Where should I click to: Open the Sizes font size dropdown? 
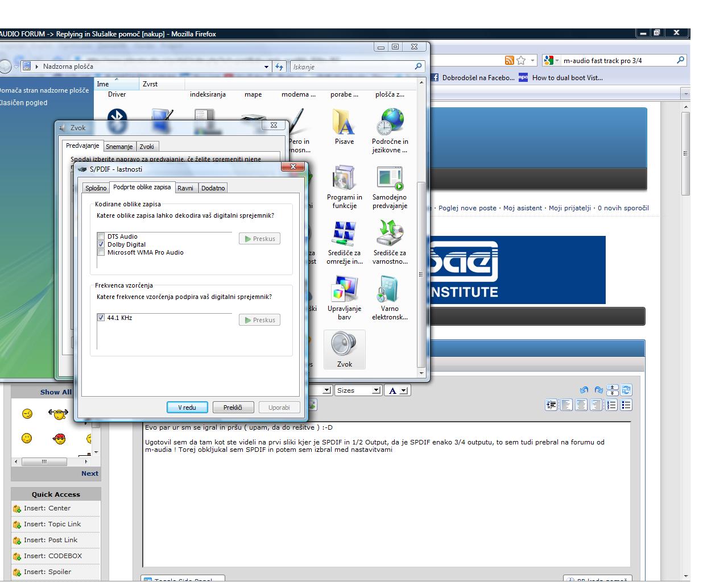point(358,390)
